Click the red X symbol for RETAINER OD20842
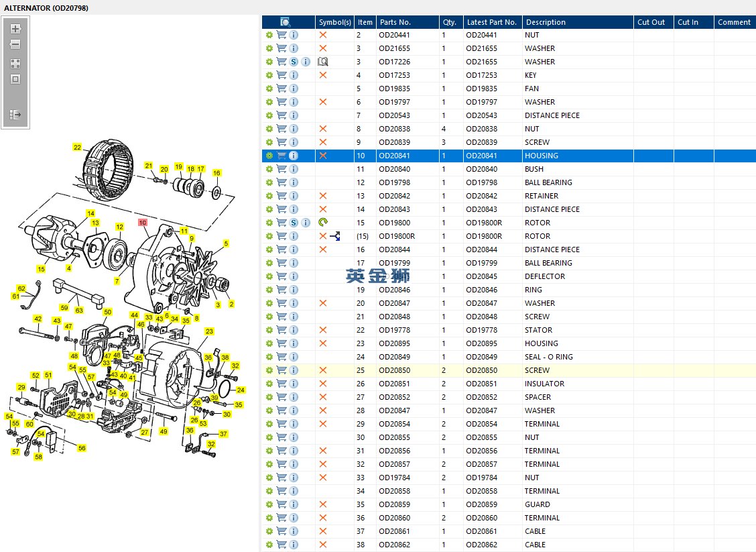This screenshot has height=552, width=756. [x=323, y=196]
